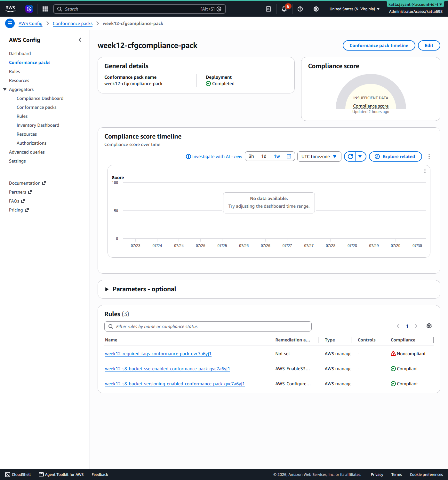The image size is (448, 480).
Task: Focus the top Search field
Action: (x=139, y=9)
